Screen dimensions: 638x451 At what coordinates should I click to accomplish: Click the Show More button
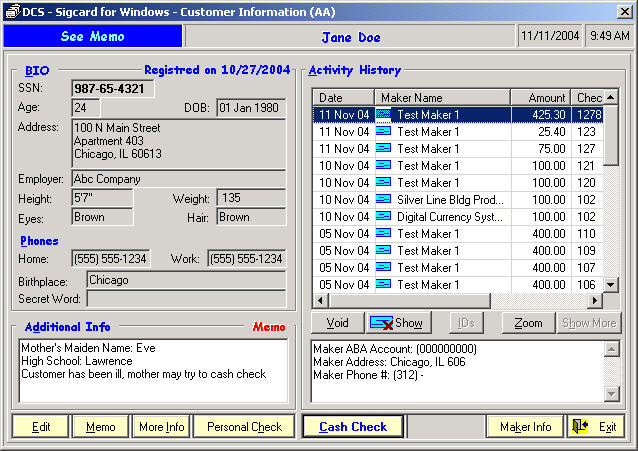pyautogui.click(x=589, y=323)
